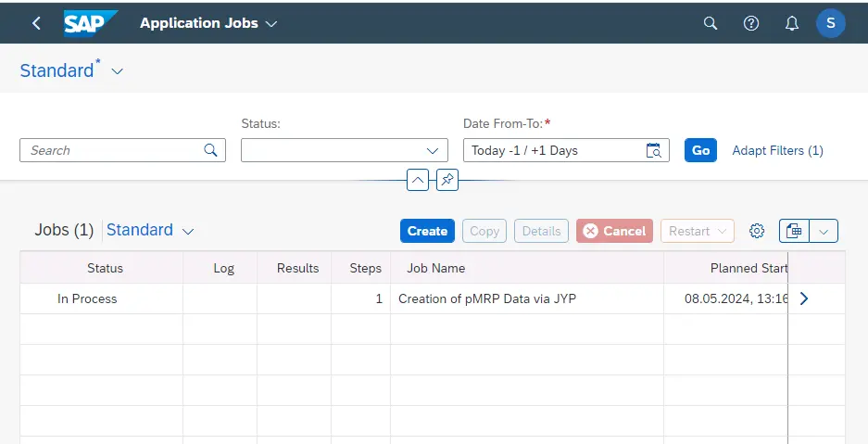The image size is (868, 444).
Task: Open the export options dropdown arrow
Action: [824, 231]
